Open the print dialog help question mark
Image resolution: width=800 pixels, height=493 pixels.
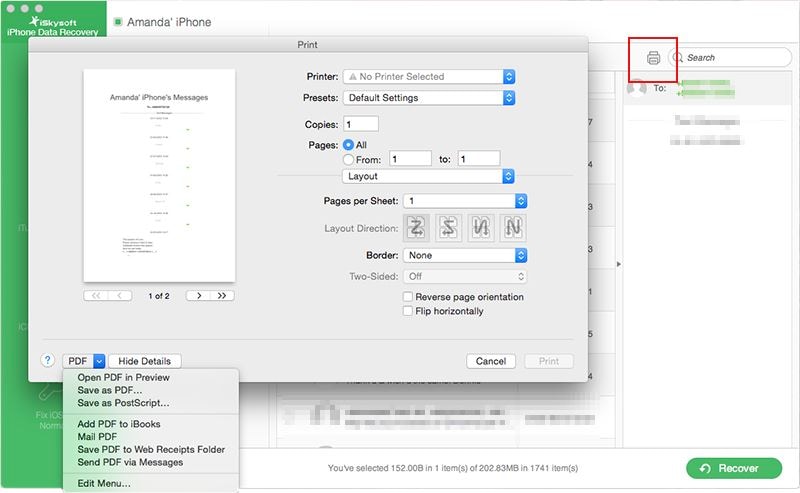(47, 360)
